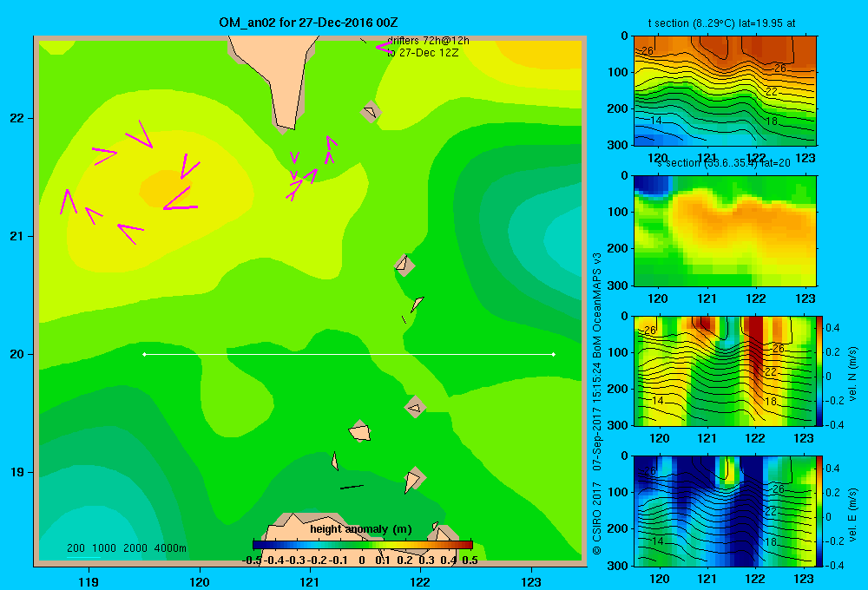
Task: Click latitude label 22 on main map
Action: (x=16, y=119)
